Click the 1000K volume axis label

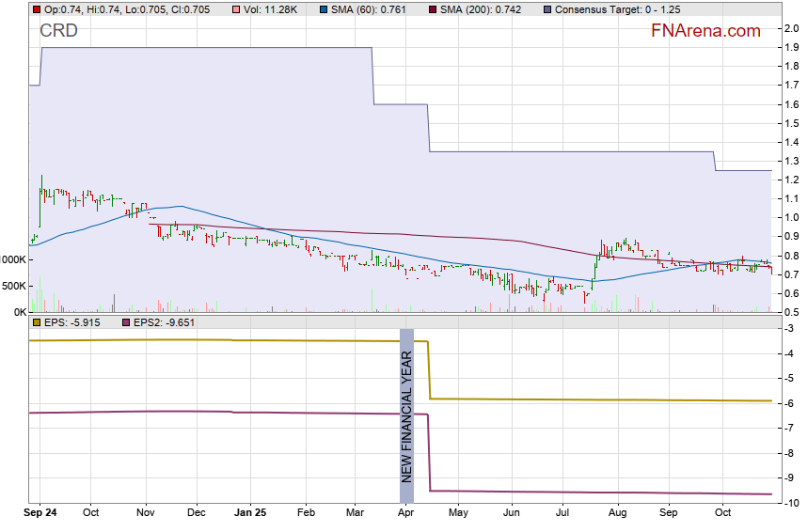(13, 259)
